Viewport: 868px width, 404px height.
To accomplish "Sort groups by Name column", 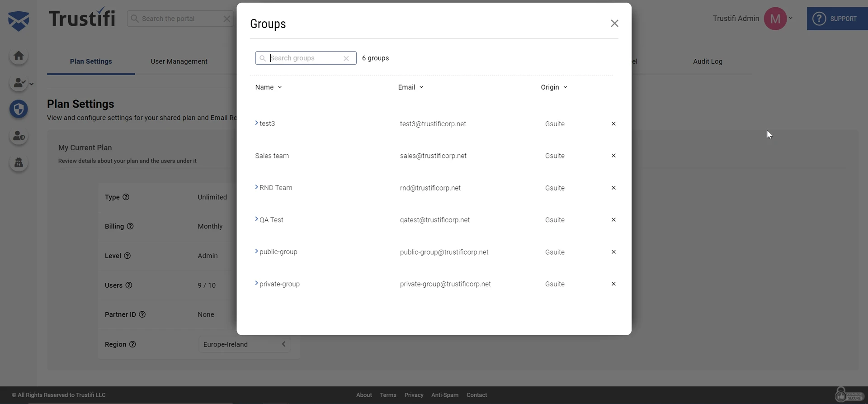I will [269, 87].
